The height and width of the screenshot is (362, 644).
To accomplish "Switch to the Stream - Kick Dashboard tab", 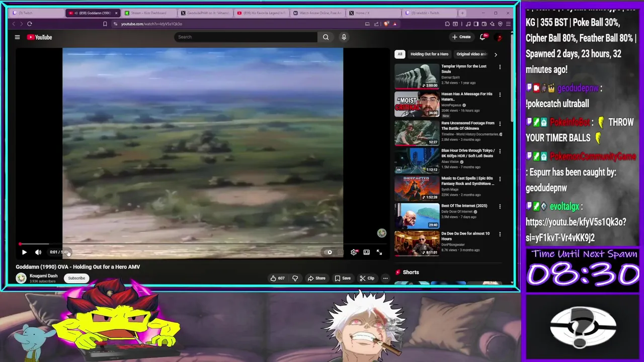I will tap(148, 13).
